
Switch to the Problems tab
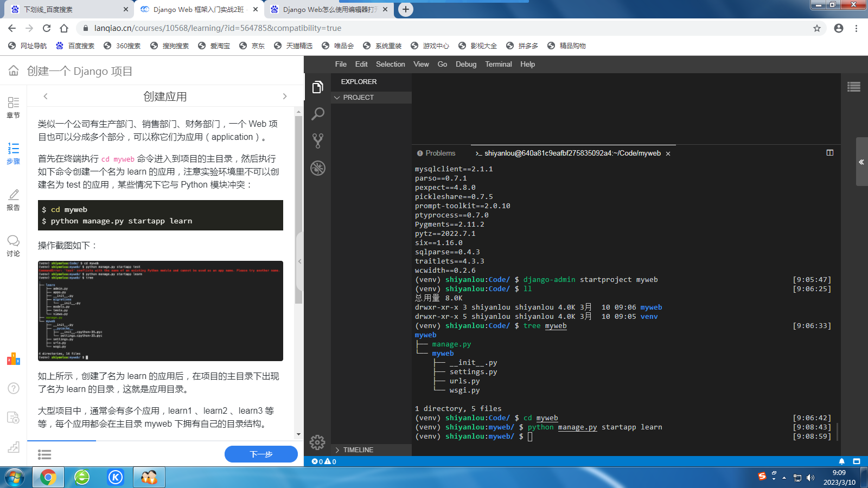click(x=436, y=153)
